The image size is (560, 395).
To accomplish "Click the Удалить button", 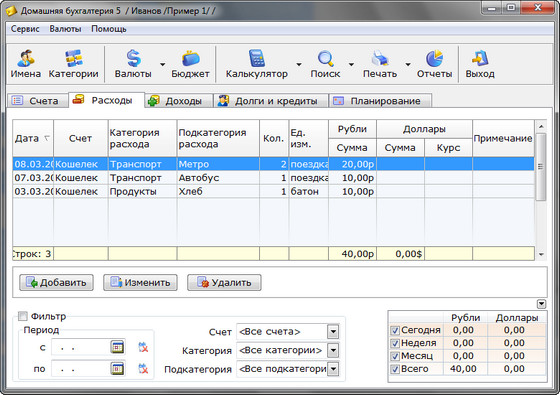I will [x=224, y=282].
